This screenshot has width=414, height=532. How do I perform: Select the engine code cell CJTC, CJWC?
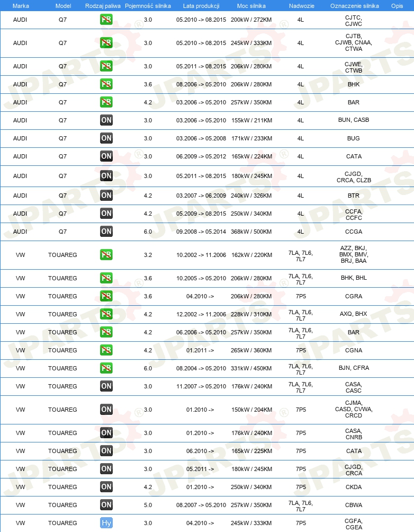pyautogui.click(x=354, y=21)
